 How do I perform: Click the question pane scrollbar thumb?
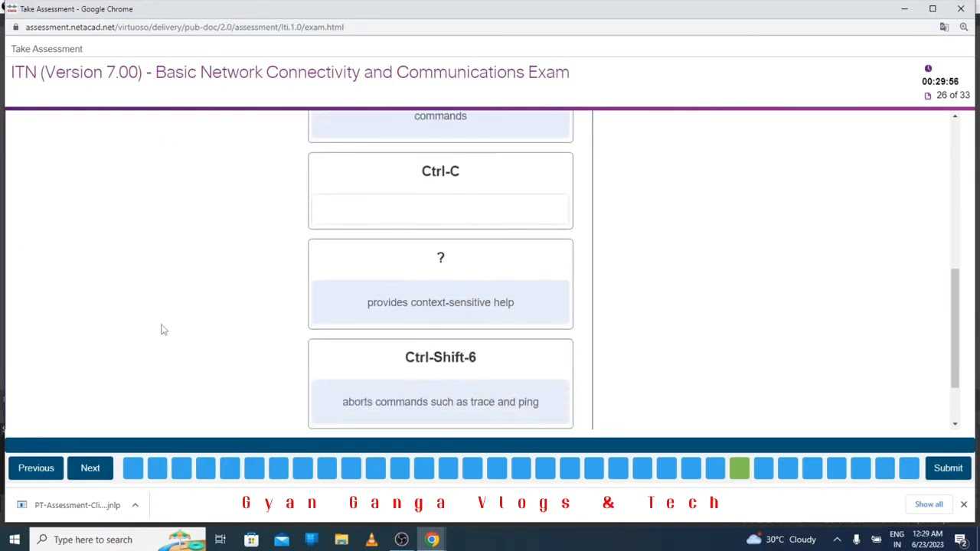pos(955,328)
